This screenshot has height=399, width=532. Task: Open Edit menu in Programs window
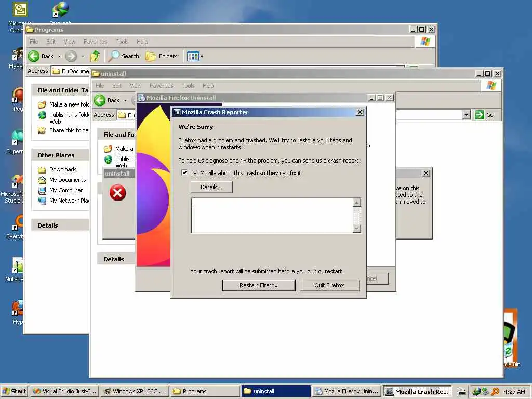[51, 42]
